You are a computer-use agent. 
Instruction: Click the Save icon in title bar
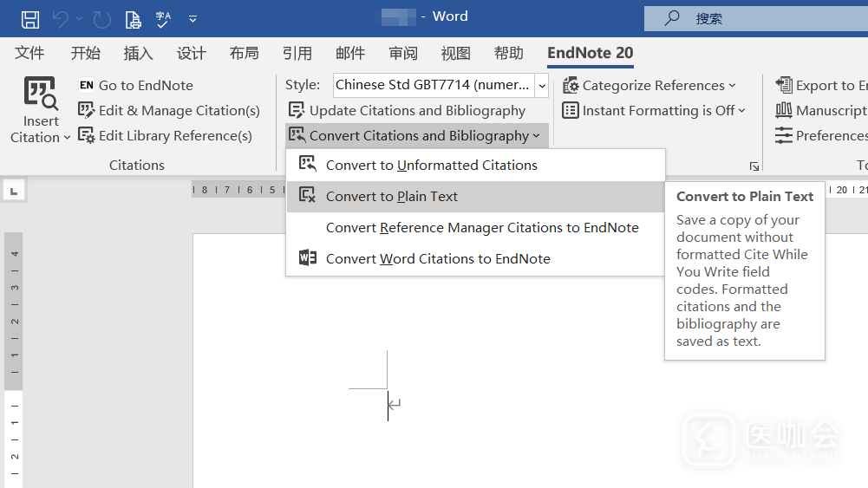(x=29, y=18)
